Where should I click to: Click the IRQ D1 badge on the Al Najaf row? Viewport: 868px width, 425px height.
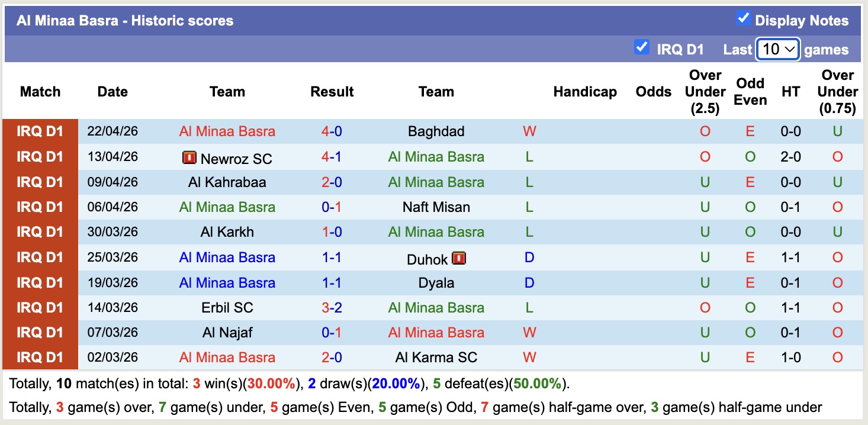point(40,332)
